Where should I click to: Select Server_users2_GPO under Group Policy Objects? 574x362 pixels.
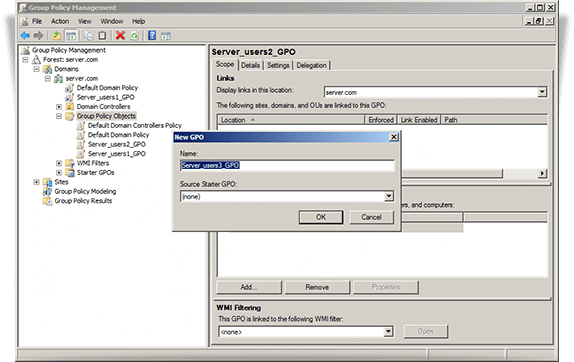click(116, 144)
